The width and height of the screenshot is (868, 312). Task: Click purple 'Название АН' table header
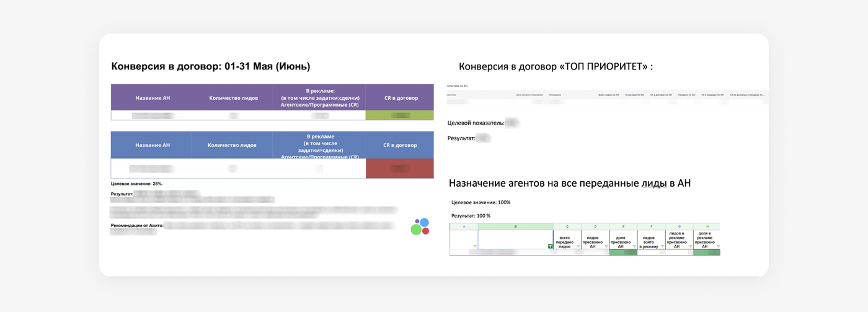coord(153,97)
